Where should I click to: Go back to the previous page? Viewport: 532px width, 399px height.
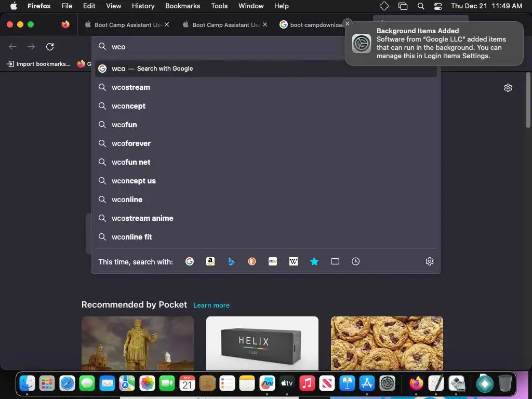coord(12,46)
